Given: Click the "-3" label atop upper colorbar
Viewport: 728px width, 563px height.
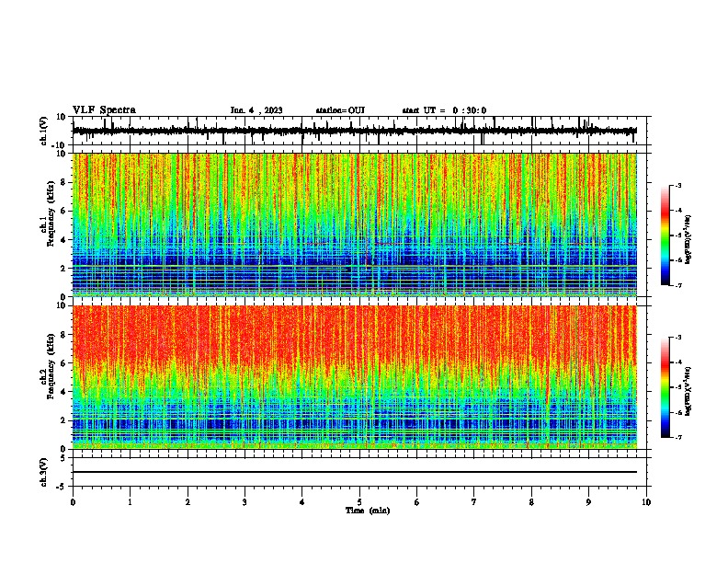Looking at the screenshot, I should pyautogui.click(x=678, y=185).
